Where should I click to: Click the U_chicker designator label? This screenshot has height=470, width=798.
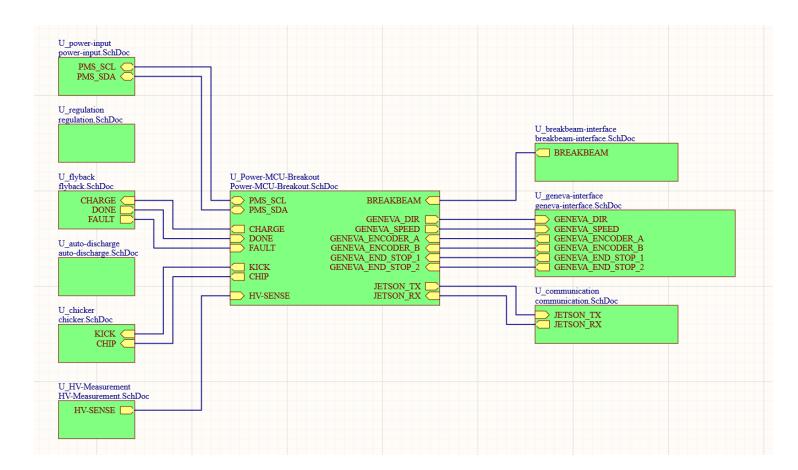(x=76, y=310)
